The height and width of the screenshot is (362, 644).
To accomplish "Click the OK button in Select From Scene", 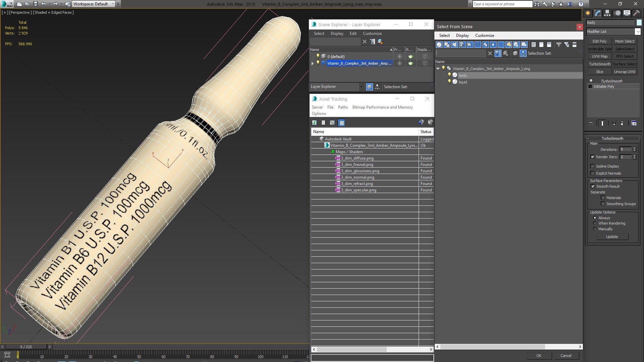I will click(x=539, y=356).
